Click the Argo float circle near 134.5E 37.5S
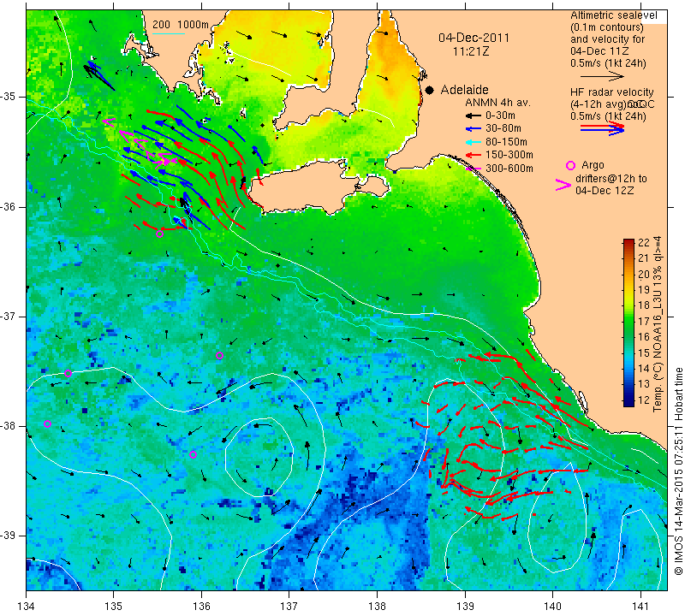 pyautogui.click(x=68, y=373)
